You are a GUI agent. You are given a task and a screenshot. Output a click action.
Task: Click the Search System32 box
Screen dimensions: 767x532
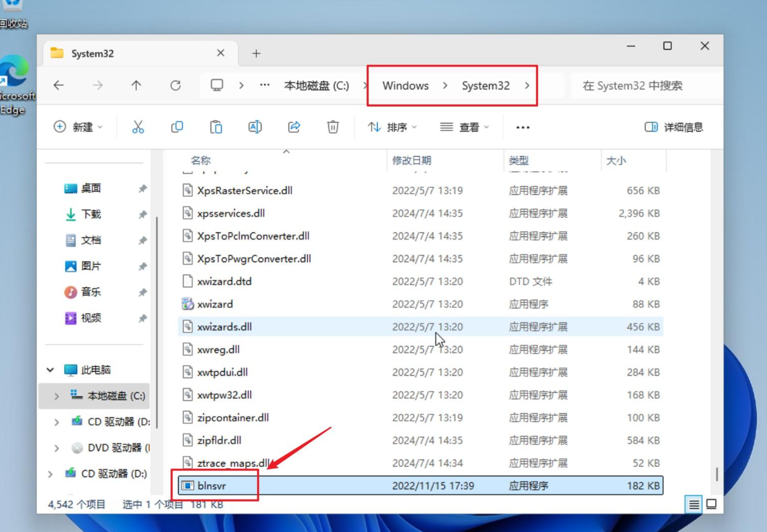tap(647, 86)
